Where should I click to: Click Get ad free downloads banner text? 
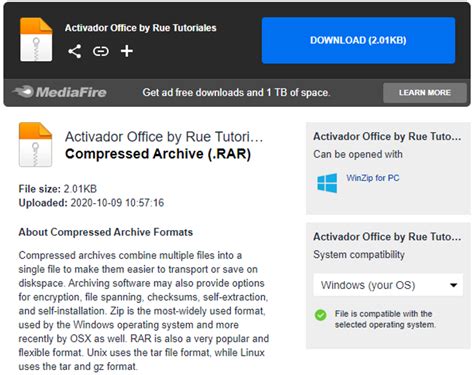(236, 92)
